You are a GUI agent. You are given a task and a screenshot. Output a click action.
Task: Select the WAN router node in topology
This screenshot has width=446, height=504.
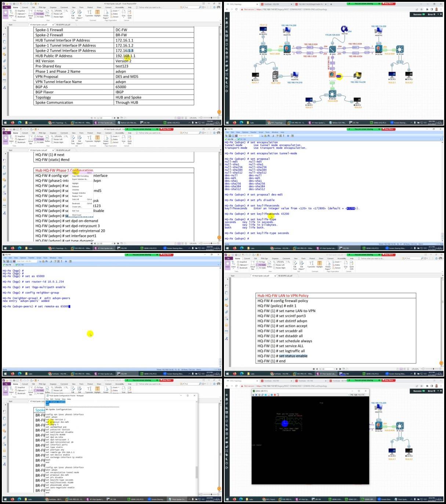click(332, 50)
